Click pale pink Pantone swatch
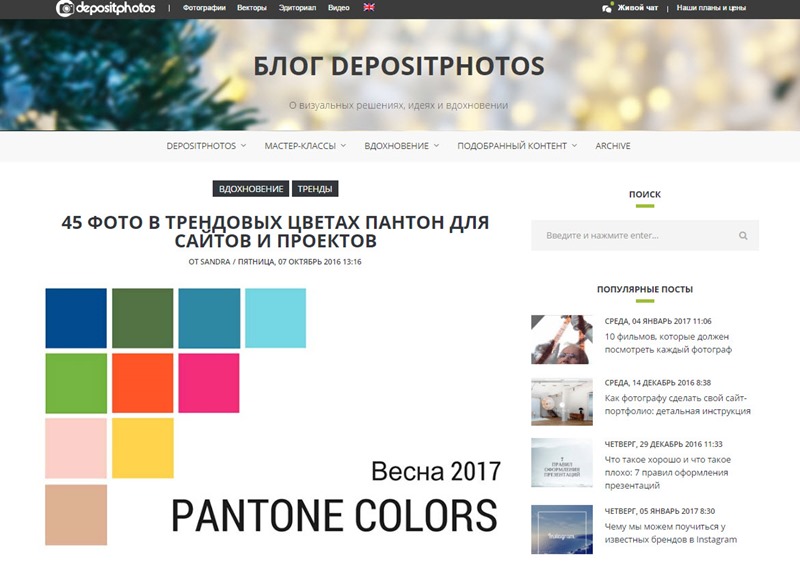Viewport: 800px width, 561px height. point(76,448)
